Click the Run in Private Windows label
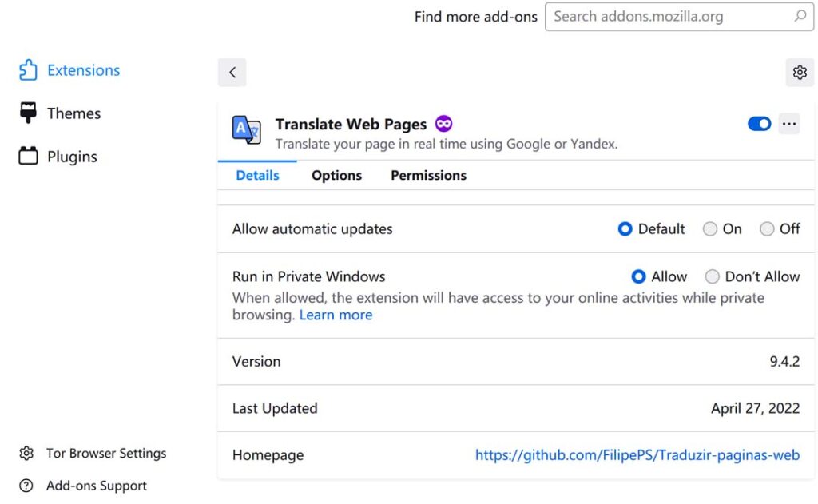 click(309, 276)
